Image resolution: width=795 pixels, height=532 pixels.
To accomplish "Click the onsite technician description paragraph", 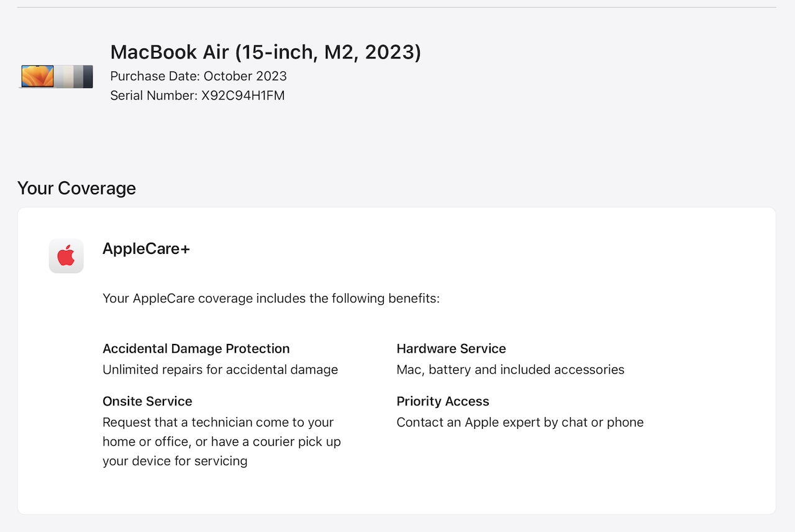I will 222,442.
